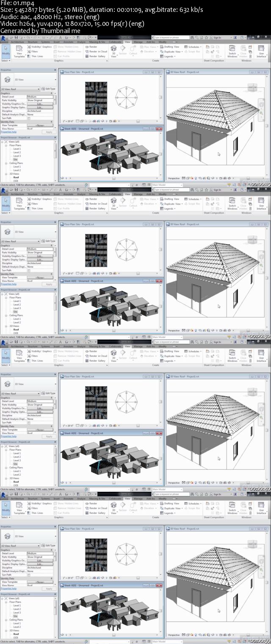This screenshot has width=271, height=644.
Task: Click the User Interface tool in the 00:00:40 frame
Action: point(261,356)
